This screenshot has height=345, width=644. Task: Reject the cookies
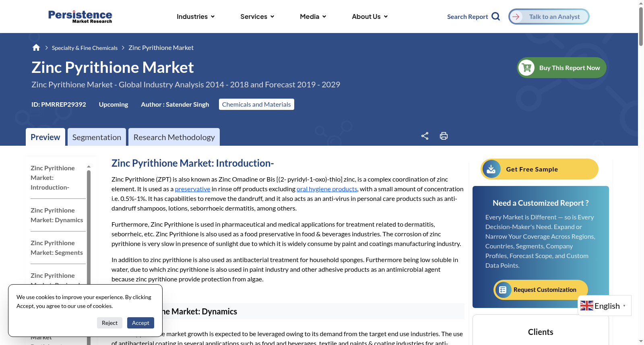(109, 323)
